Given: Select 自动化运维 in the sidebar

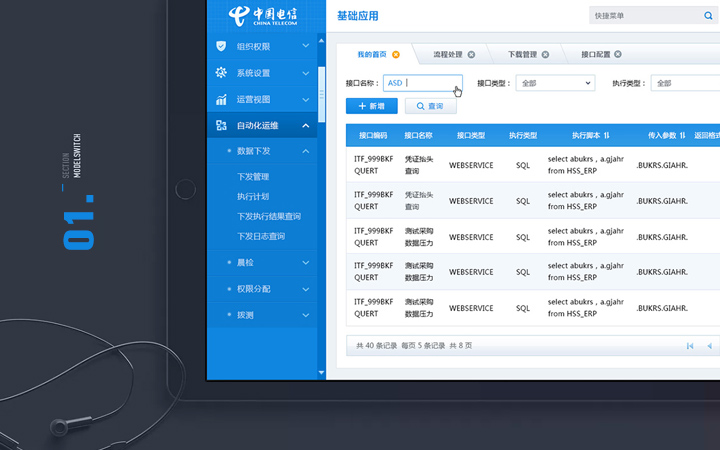Looking at the screenshot, I should (x=262, y=125).
